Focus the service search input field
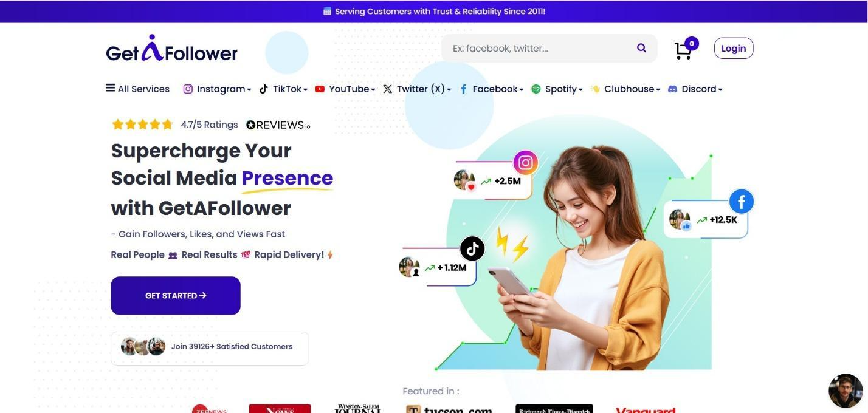This screenshot has width=868, height=413. coord(538,48)
